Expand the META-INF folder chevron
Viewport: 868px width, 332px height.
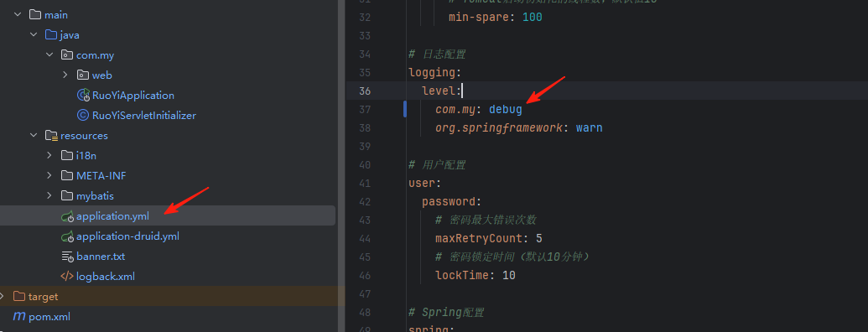tap(49, 175)
